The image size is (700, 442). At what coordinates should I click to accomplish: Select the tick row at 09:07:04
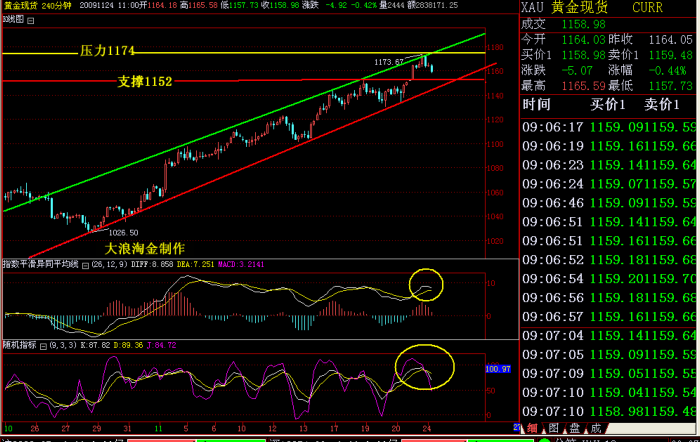point(609,336)
